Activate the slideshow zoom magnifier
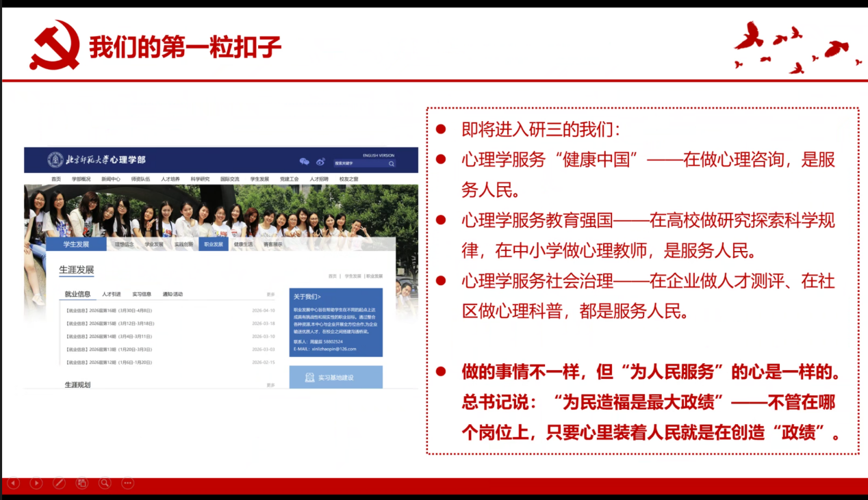 [104, 483]
